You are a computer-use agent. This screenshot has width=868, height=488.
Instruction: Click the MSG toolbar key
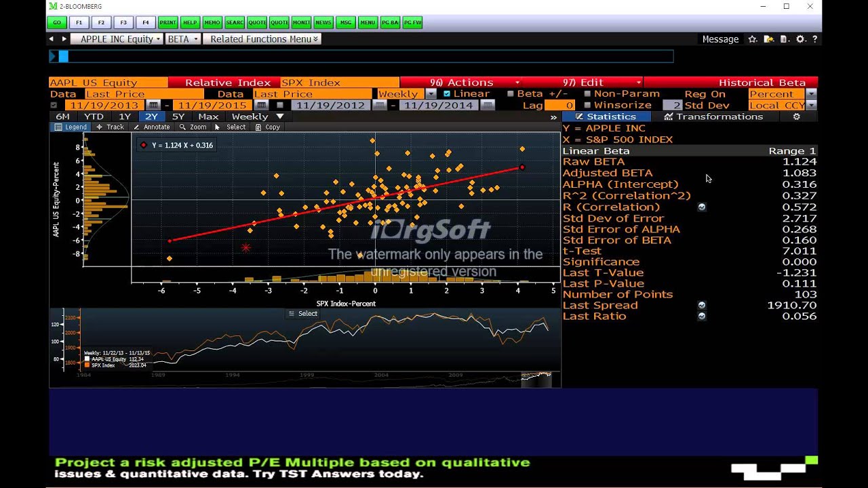coord(346,22)
